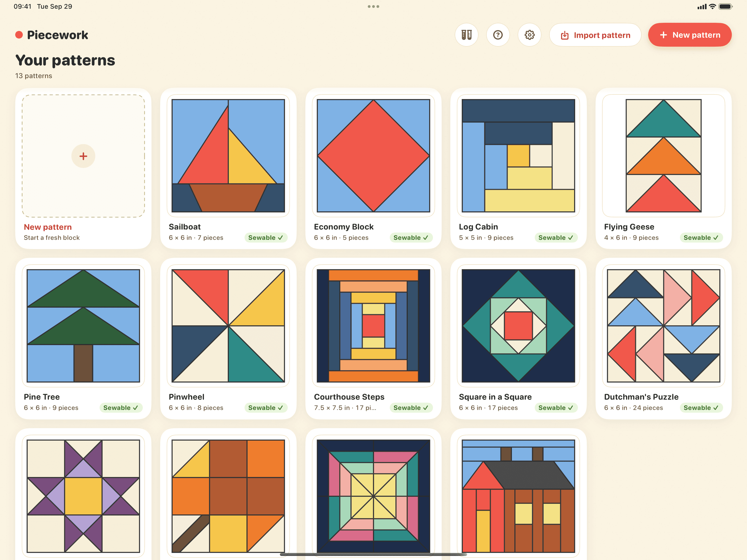
Task: Click the Your patterns heading
Action: pyautogui.click(x=65, y=61)
